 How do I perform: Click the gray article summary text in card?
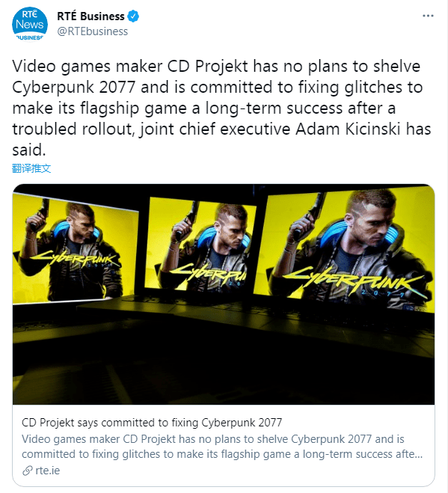222,447
